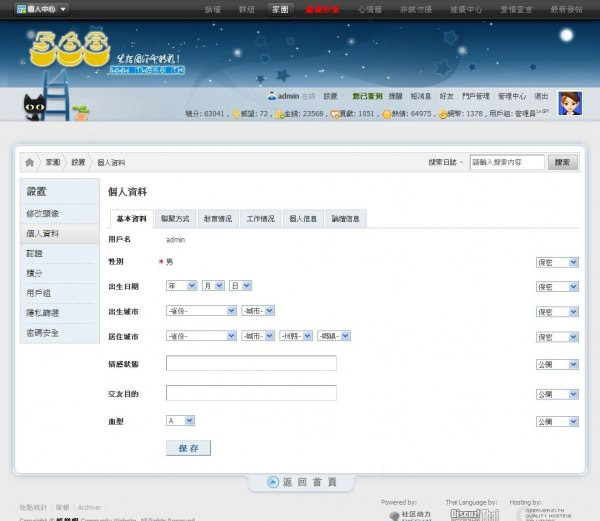Expand the birth month 月 dropdown

[x=213, y=286]
